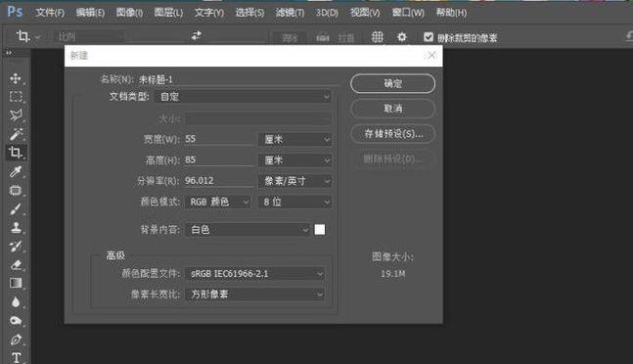The height and width of the screenshot is (364, 633).
Task: Open the RGB color mode dropdown
Action: tap(218, 202)
